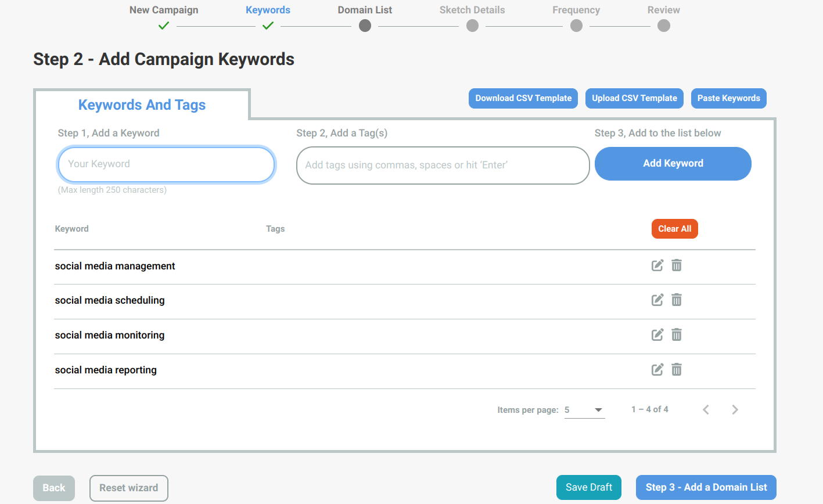Open the items per page dropdown
This screenshot has height=504, width=823.
[584, 410]
